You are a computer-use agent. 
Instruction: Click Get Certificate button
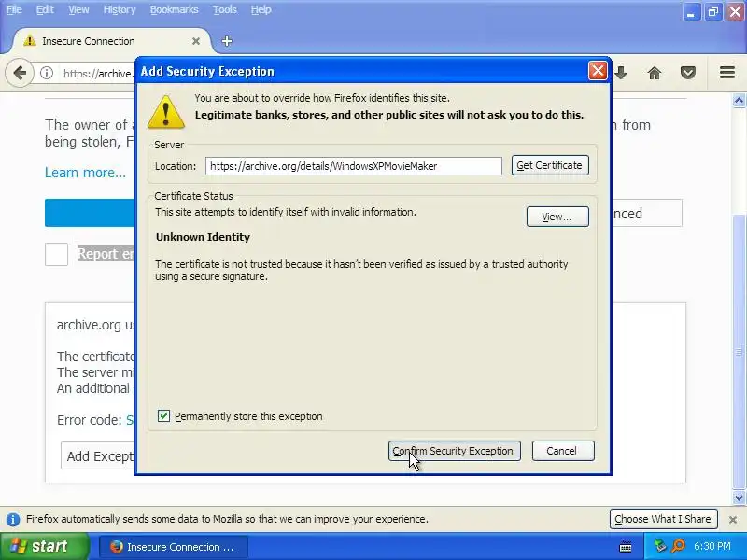click(x=550, y=166)
